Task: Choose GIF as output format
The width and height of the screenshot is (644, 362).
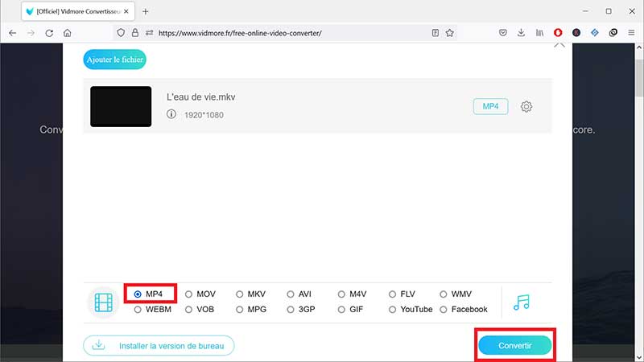Action: pos(341,309)
